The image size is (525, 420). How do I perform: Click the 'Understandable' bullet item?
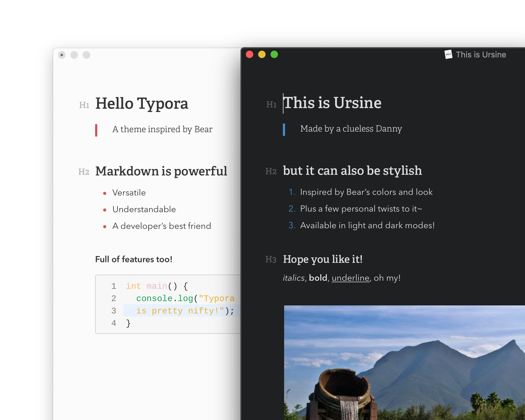[x=144, y=209]
